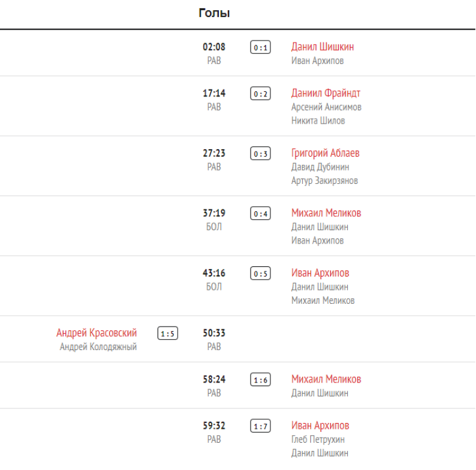Click scorer Иван Архипов at the 43:16 goal
The height and width of the screenshot is (470, 476).
click(x=320, y=273)
